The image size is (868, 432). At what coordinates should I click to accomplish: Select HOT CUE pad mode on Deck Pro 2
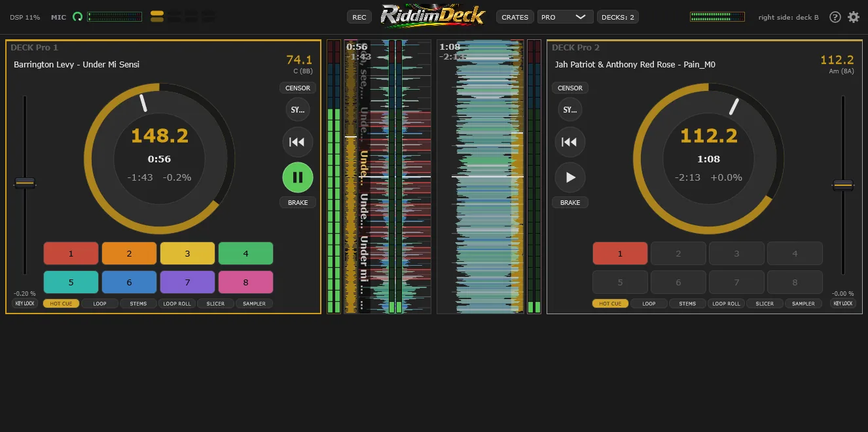point(610,303)
